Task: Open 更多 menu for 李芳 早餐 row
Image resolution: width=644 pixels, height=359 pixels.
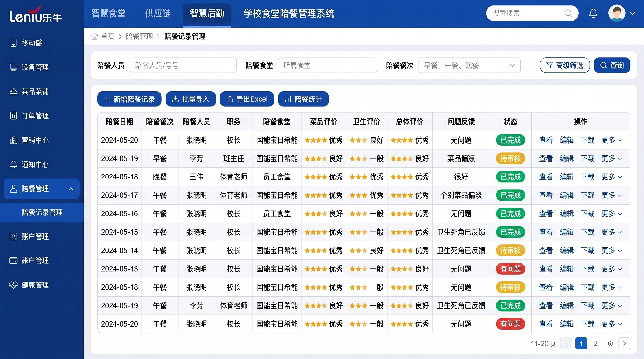Action: 612,158
